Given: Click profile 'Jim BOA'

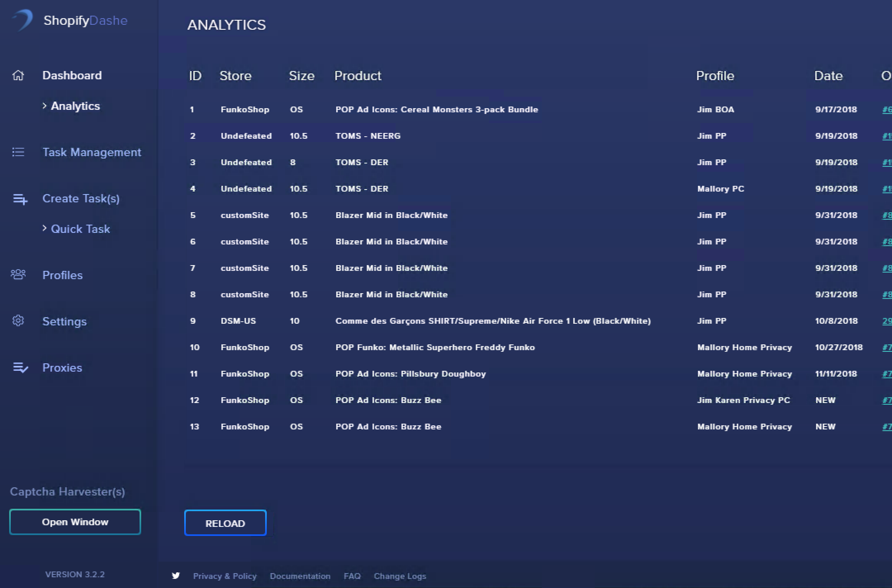Looking at the screenshot, I should tap(716, 109).
